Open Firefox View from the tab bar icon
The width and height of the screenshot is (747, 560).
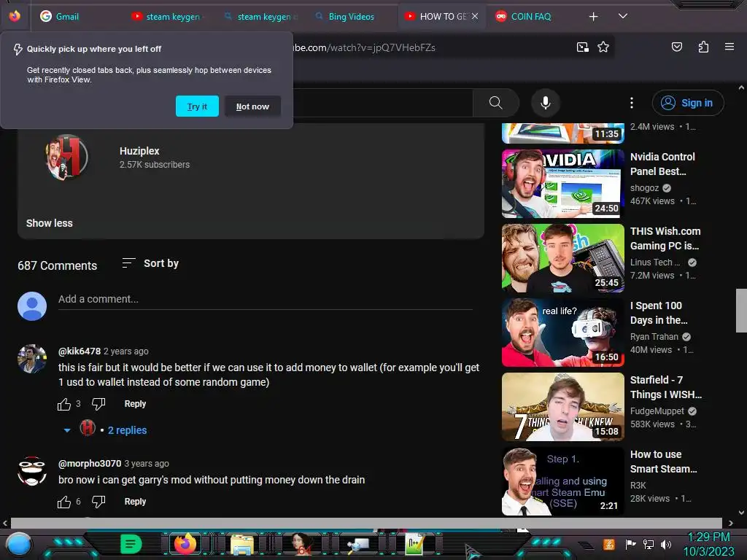tap(15, 16)
